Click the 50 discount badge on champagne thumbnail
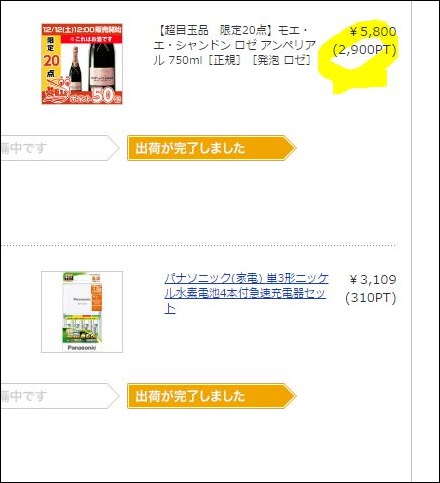Image resolution: width=440 pixels, height=483 pixels. tap(105, 95)
